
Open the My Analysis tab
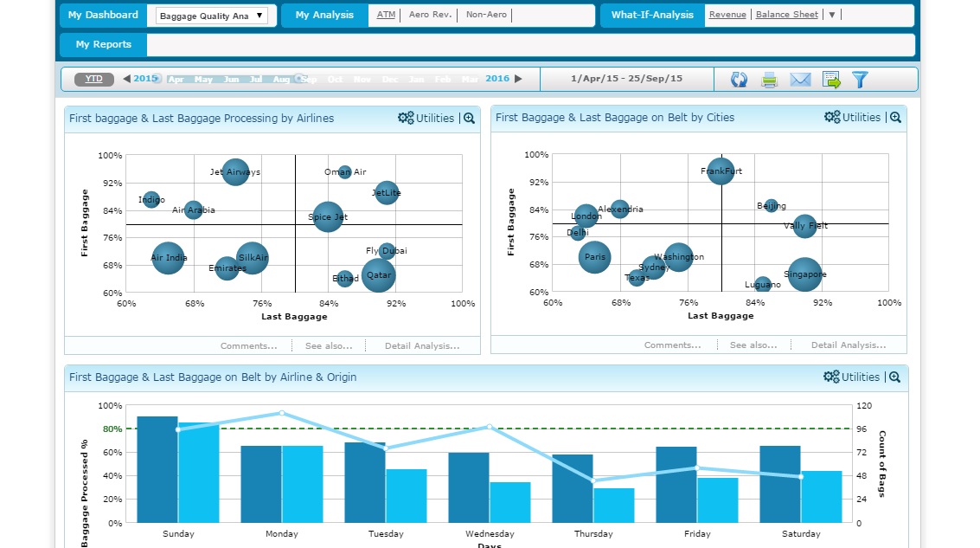[x=324, y=15]
